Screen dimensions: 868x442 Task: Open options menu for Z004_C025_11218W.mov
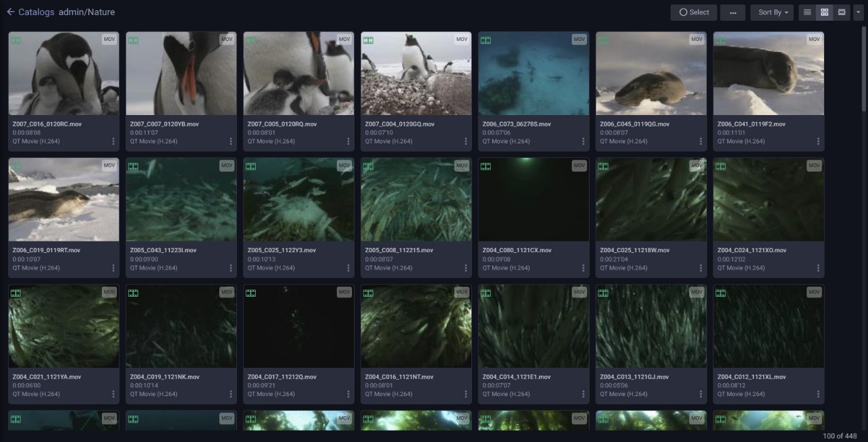701,268
